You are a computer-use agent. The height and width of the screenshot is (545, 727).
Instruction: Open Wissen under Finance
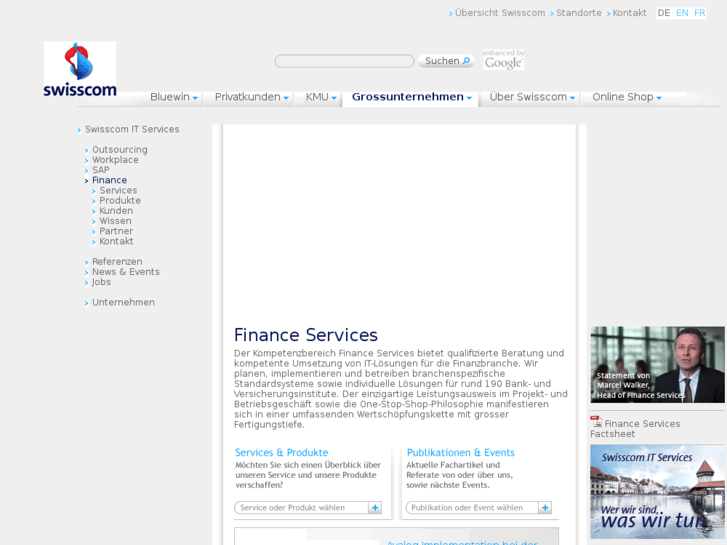(x=115, y=221)
